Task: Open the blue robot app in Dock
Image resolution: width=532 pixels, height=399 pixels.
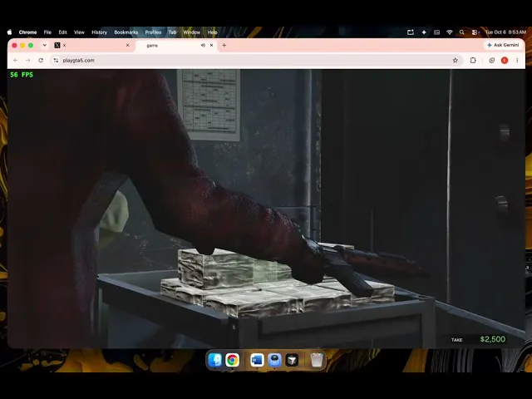Action: pyautogui.click(x=274, y=360)
